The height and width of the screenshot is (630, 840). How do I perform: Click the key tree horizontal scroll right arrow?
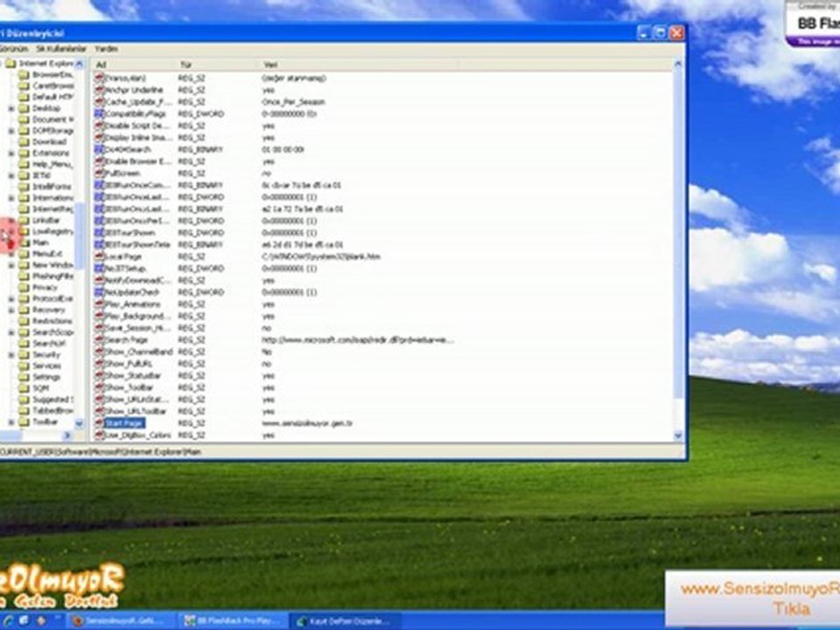tap(68, 436)
